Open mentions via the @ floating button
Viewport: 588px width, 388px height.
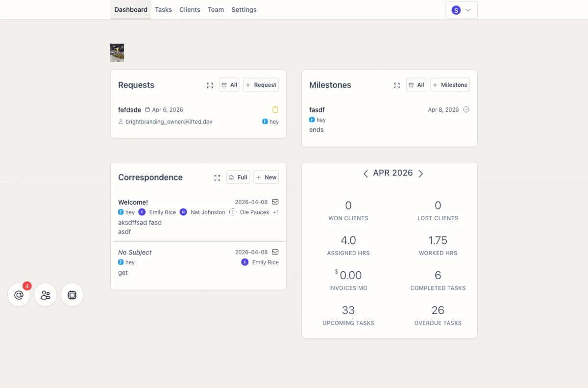[19, 295]
